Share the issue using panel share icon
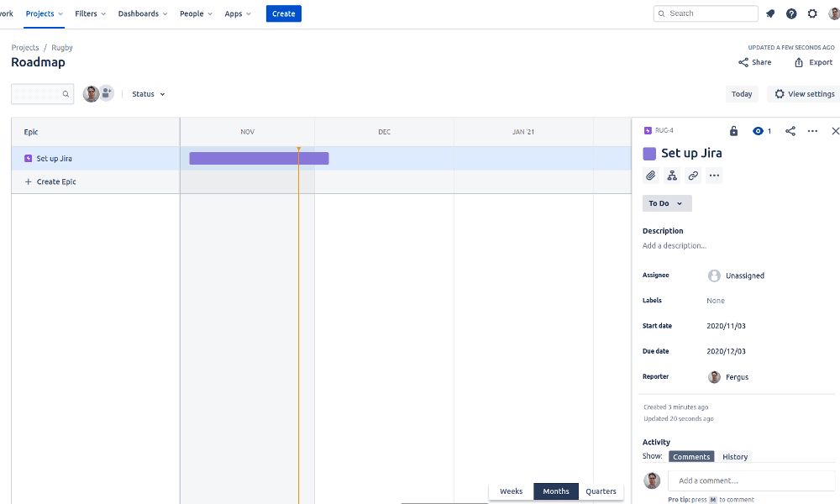This screenshot has width=840, height=504. [x=790, y=131]
